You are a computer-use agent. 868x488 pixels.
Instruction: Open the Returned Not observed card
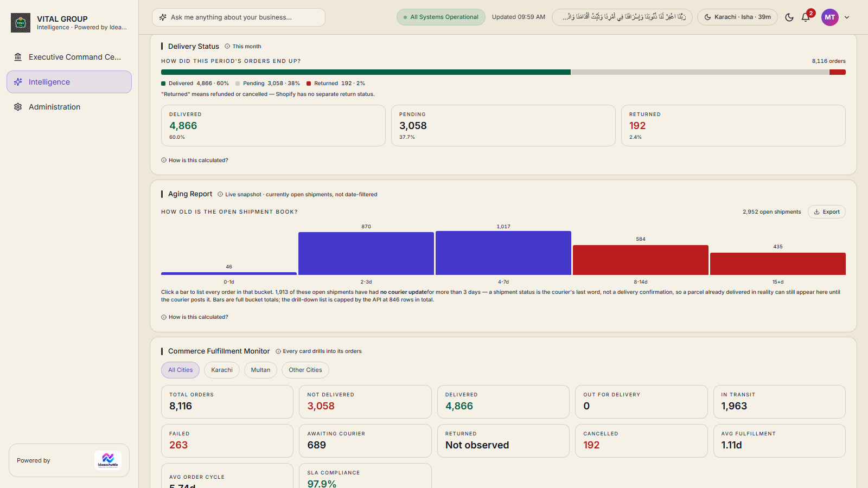click(x=503, y=441)
